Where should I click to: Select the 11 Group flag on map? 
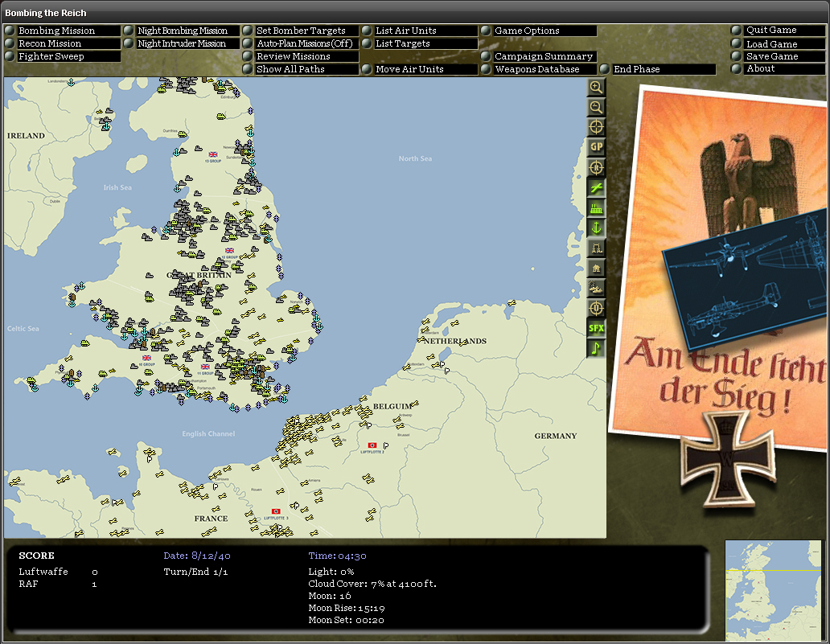coord(205,367)
